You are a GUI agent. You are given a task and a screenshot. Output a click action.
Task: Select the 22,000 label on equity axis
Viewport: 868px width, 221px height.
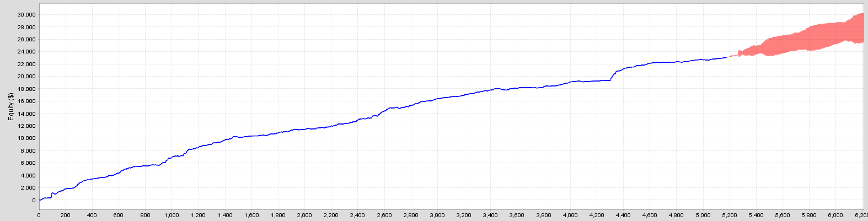27,64
